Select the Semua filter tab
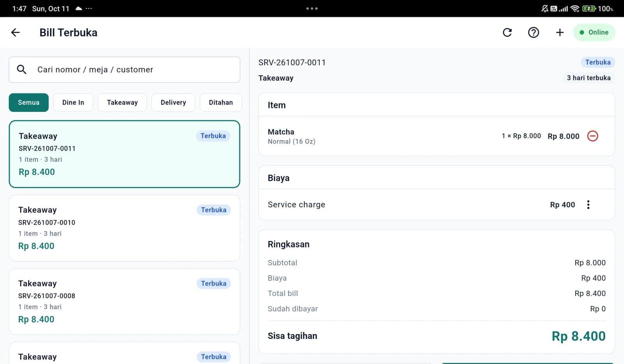The height and width of the screenshot is (364, 624). tap(29, 102)
